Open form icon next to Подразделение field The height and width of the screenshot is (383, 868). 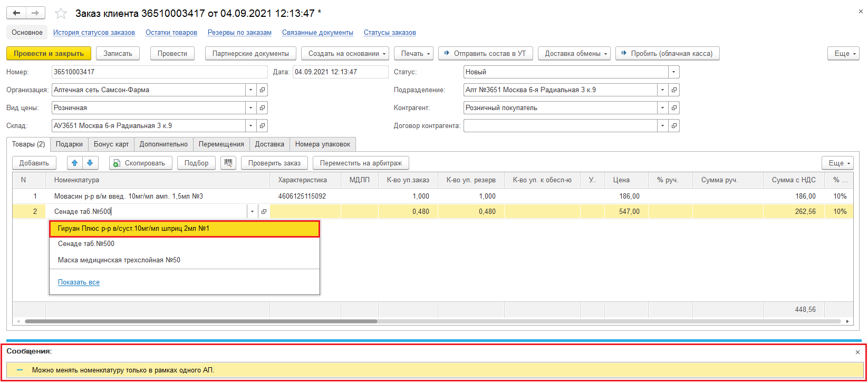coord(674,90)
